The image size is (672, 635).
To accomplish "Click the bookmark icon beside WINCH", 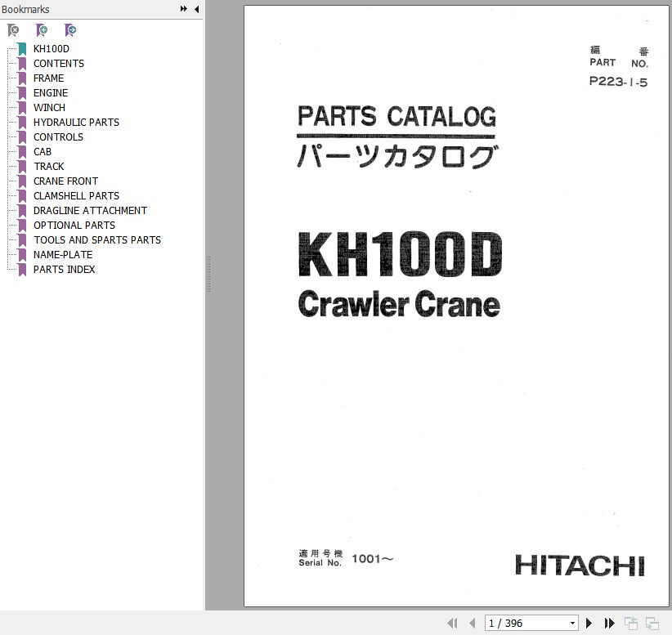I will point(22,108).
